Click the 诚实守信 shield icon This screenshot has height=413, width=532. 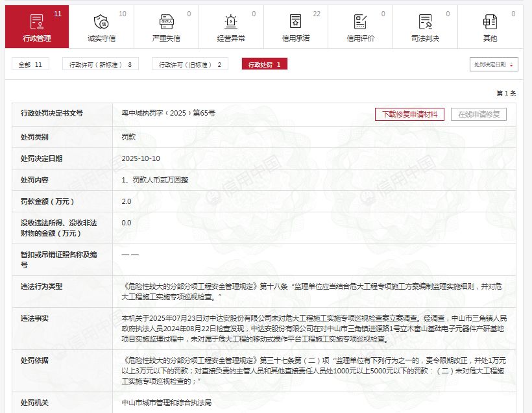(101, 21)
